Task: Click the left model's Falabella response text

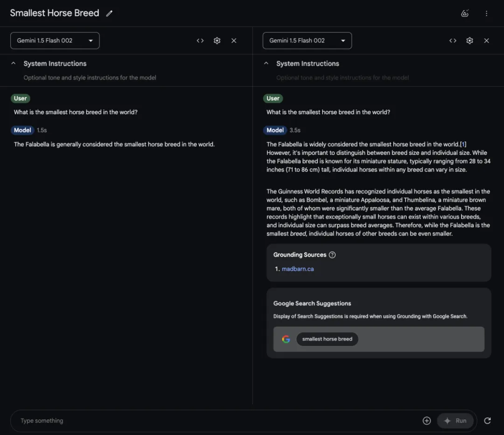Action: 114,144
